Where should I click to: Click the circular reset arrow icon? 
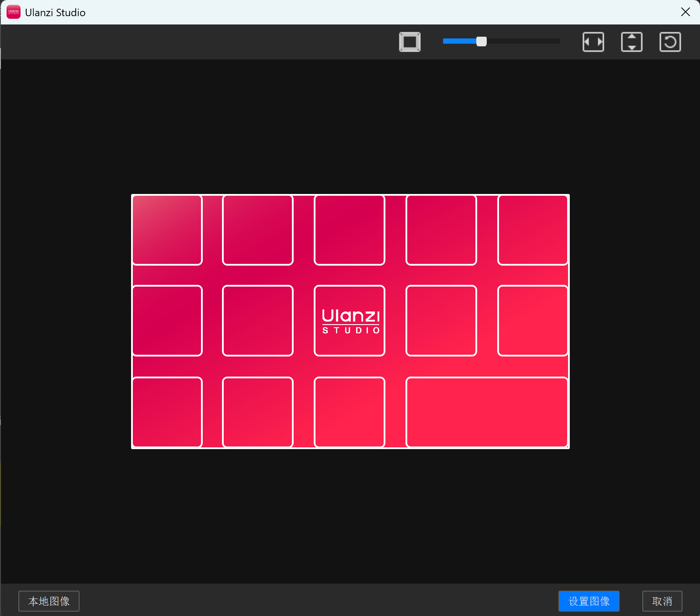pos(670,42)
